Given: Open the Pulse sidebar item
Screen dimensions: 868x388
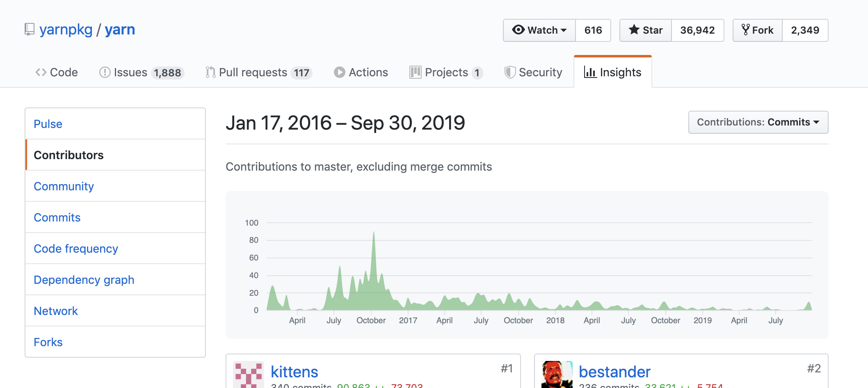Looking at the screenshot, I should [48, 124].
